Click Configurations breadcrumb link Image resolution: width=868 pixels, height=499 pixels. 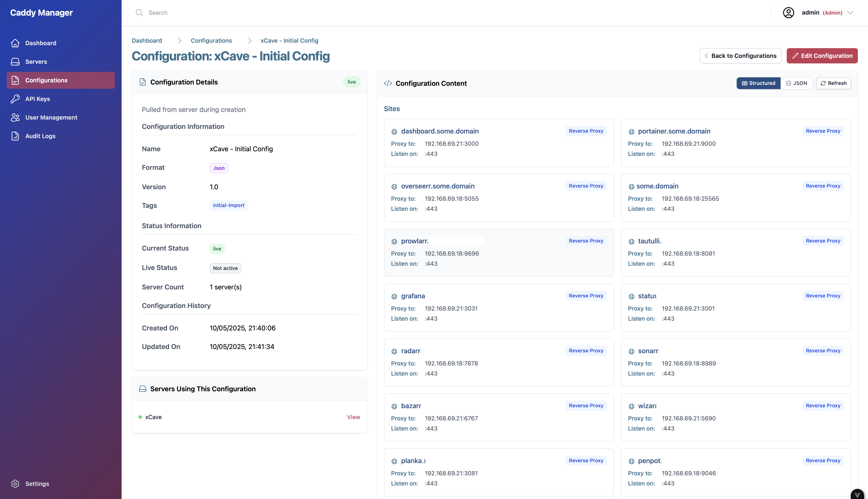211,40
